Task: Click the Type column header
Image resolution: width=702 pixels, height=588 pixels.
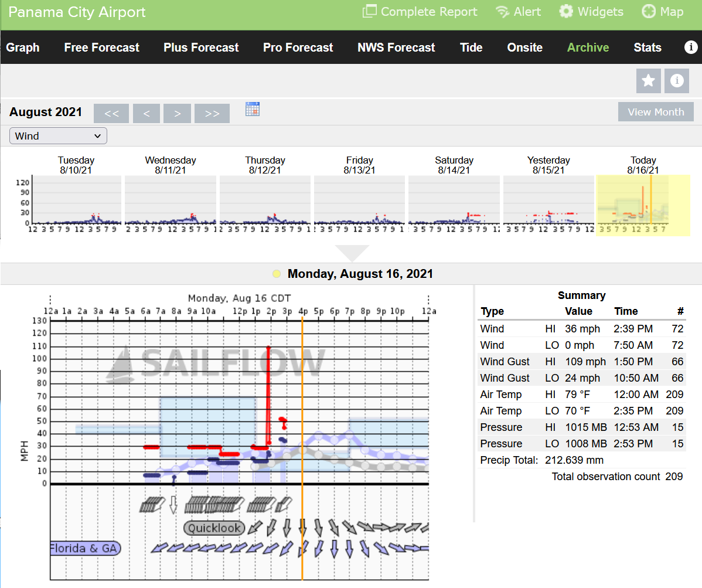Action: pos(492,311)
